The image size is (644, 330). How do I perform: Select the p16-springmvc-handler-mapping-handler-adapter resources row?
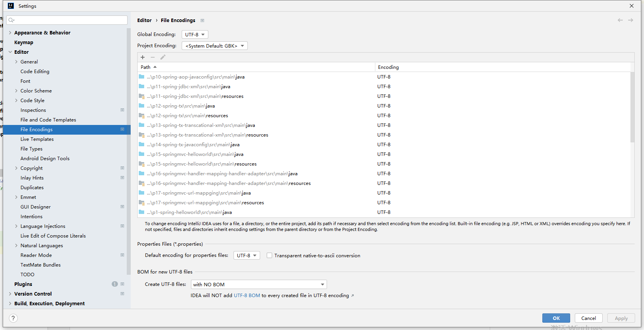384,183
